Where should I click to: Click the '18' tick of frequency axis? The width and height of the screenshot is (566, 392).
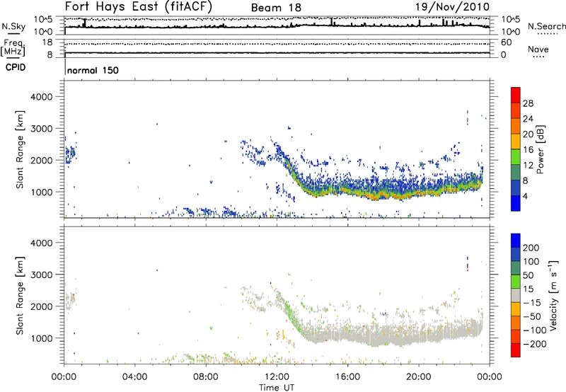click(47, 42)
